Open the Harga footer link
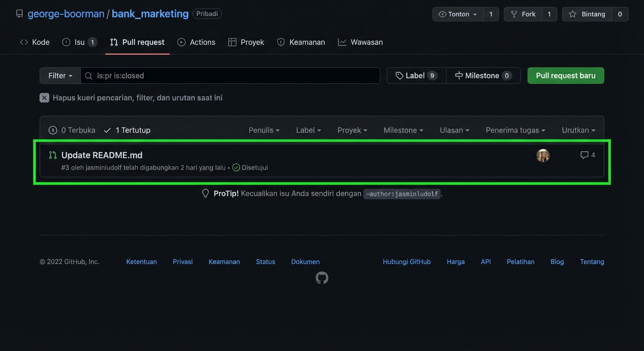Screen dimensions: 644x351 (456, 262)
